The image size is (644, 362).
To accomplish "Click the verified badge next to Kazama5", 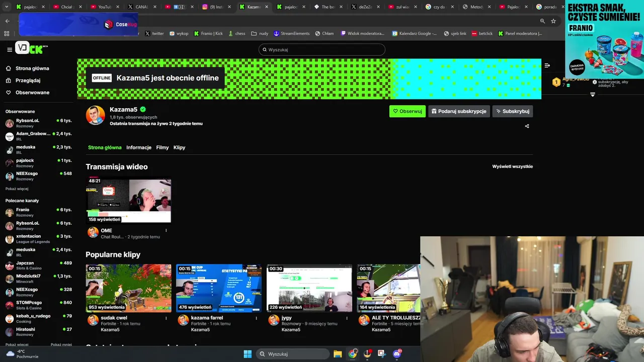I will [143, 109].
